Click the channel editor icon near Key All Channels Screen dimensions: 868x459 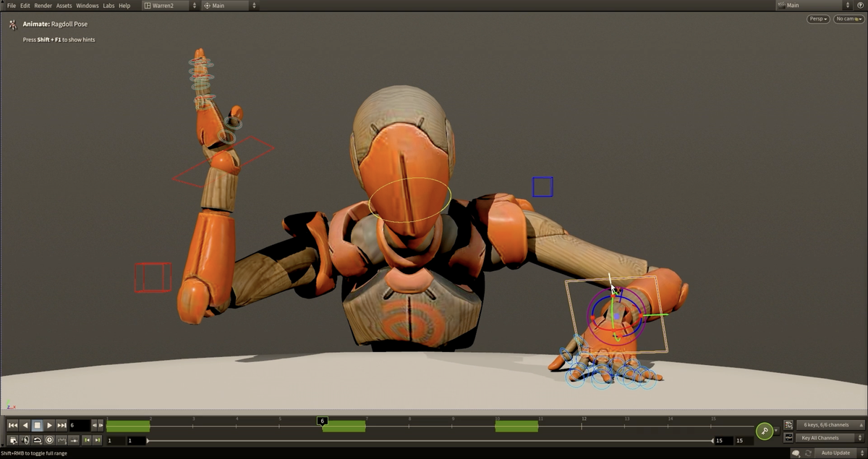click(788, 438)
